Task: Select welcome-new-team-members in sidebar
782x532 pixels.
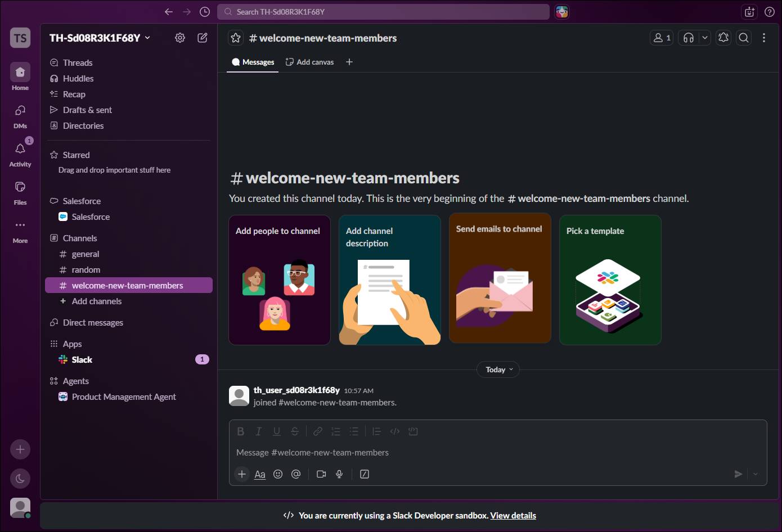Action: (x=129, y=285)
